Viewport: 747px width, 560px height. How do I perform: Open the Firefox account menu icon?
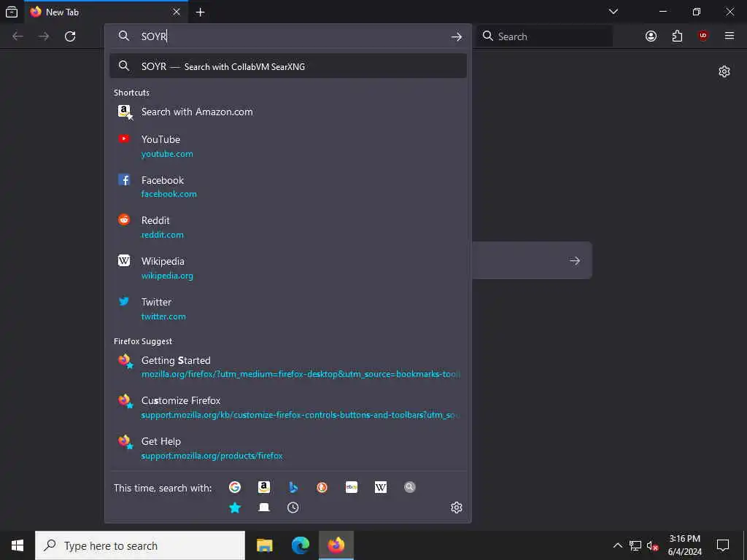651,36
